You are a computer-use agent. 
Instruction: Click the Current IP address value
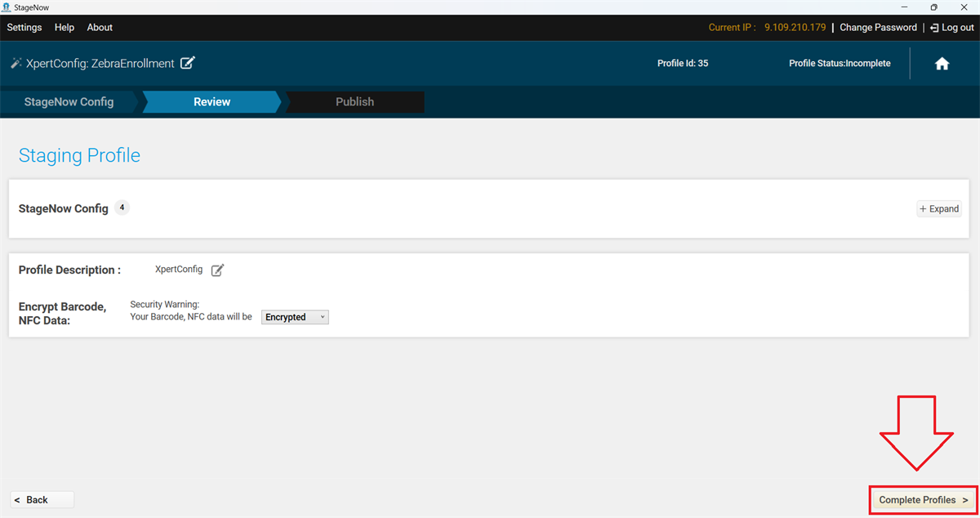pos(795,27)
